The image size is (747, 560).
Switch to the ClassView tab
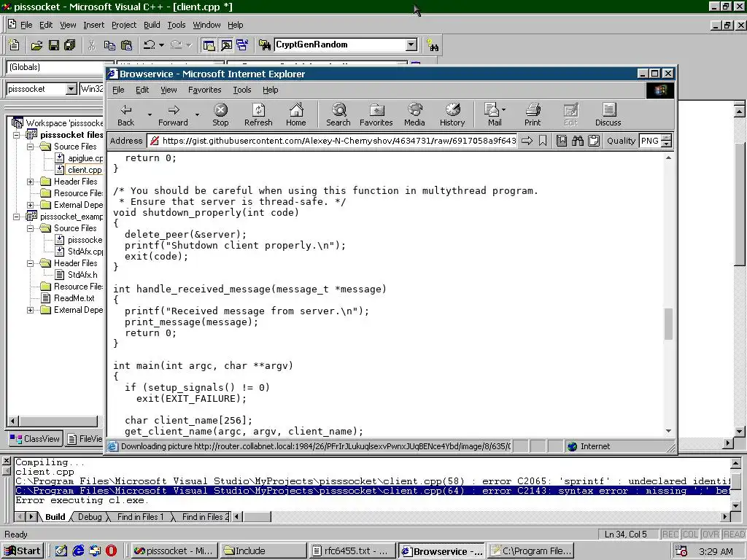coord(36,439)
